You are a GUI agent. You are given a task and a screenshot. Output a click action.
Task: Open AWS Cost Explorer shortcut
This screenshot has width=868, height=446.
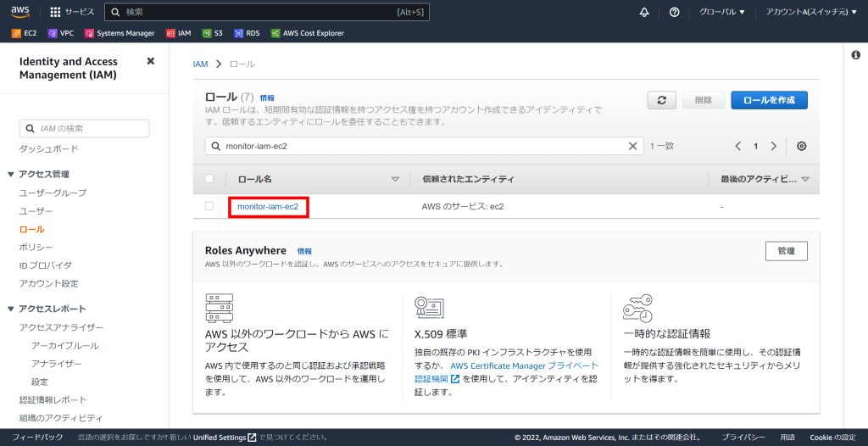pyautogui.click(x=307, y=33)
